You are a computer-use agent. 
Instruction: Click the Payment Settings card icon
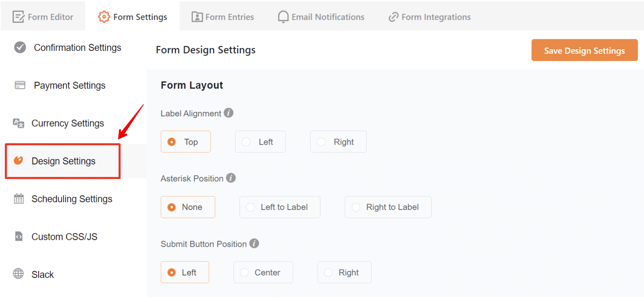20,85
